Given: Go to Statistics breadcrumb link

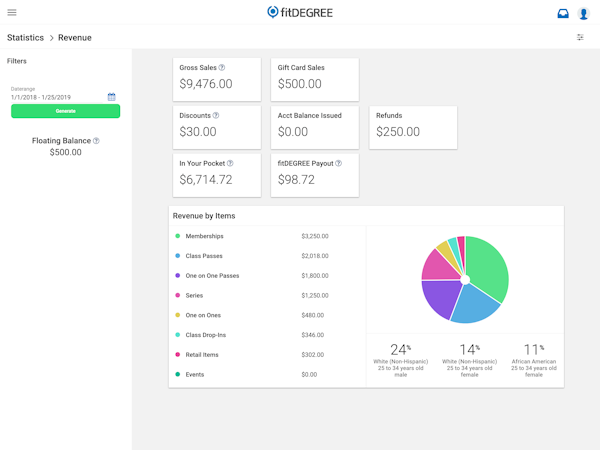Looking at the screenshot, I should [26, 38].
